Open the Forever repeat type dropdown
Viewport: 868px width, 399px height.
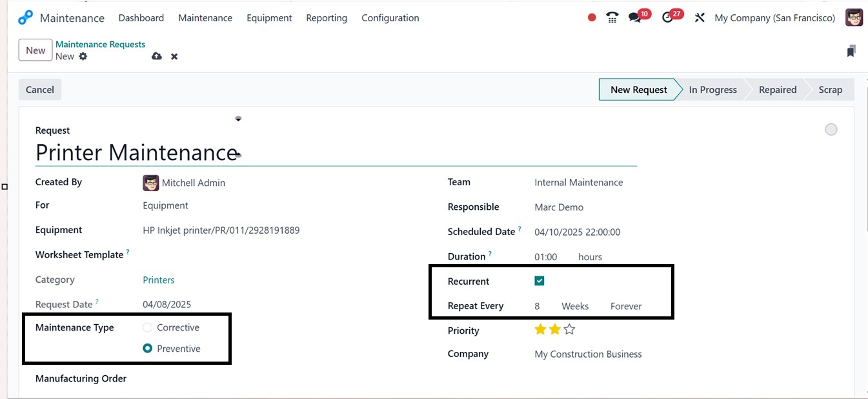click(x=626, y=306)
